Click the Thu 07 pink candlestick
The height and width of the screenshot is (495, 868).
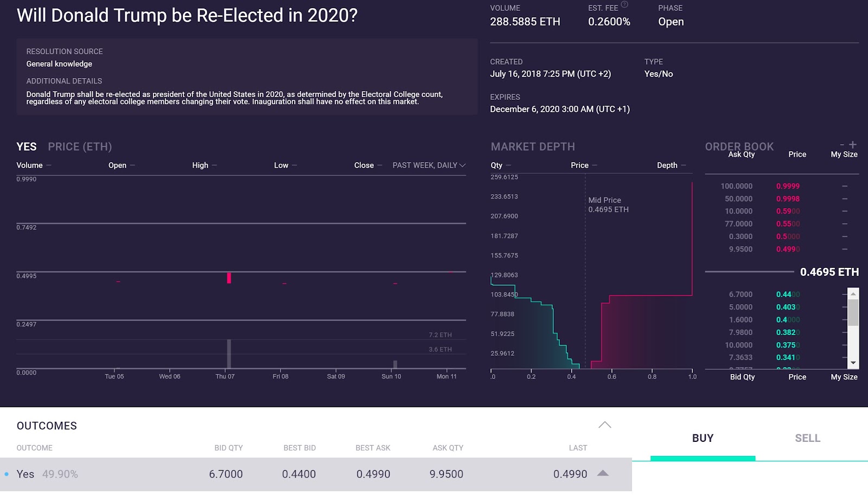coord(229,278)
